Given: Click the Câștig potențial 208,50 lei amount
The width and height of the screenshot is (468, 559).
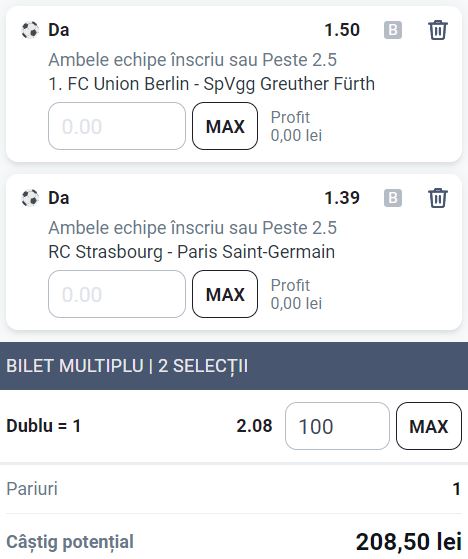Looking at the screenshot, I should 409,542.
